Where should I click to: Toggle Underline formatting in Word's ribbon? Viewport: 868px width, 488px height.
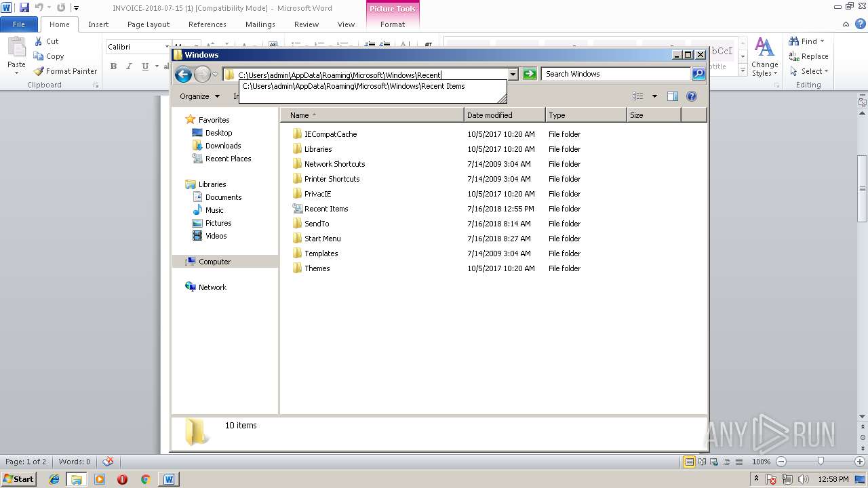pos(145,66)
